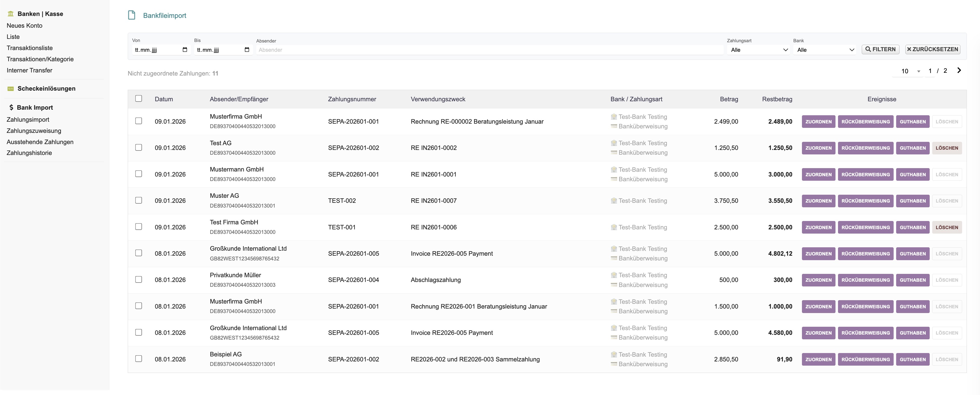Viewport: 980px width, 395px height.
Task: Check the Test AG payment row checkbox
Action: [x=138, y=147]
